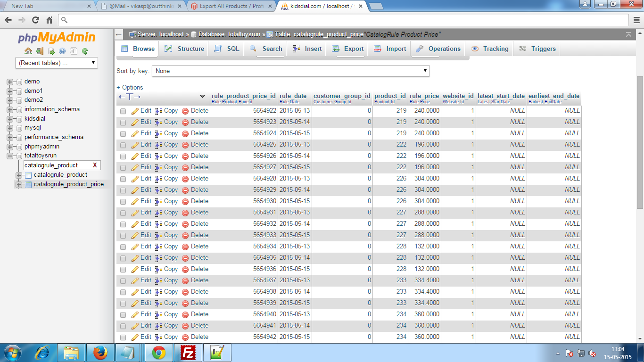The width and height of the screenshot is (644, 362).
Task: Reload navigation panel with green refresh icon
Action: [x=85, y=51]
